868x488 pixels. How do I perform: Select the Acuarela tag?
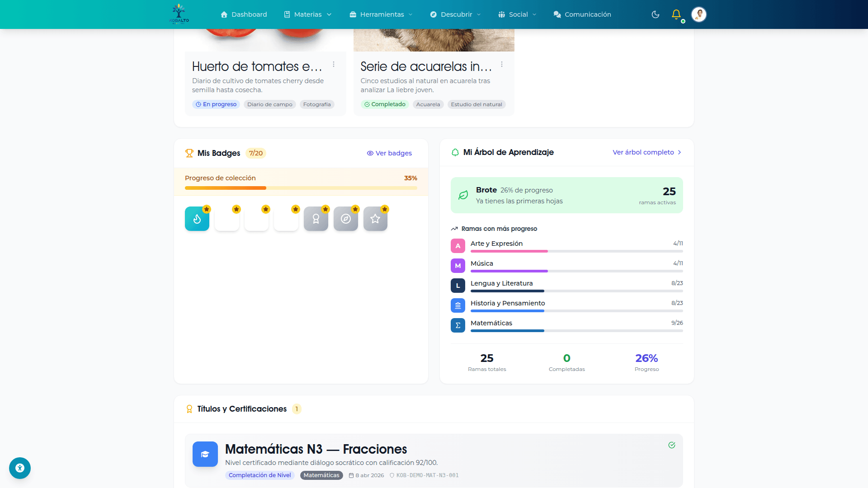428,104
